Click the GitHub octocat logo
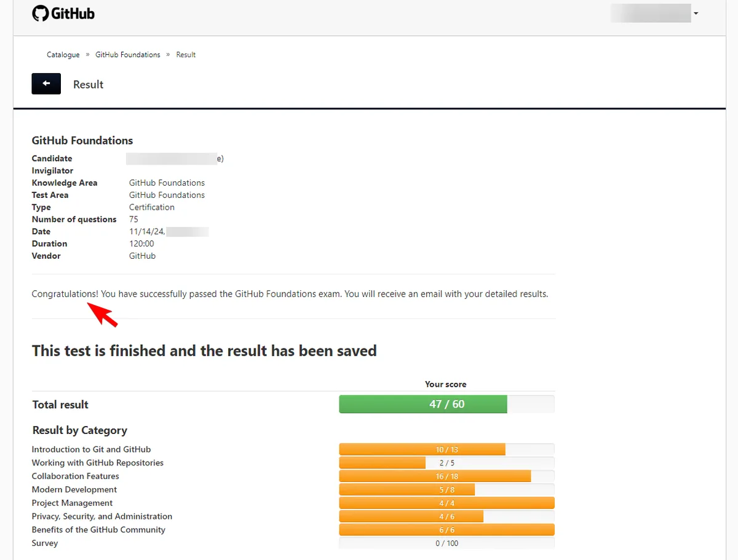Image resolution: width=738 pixels, height=560 pixels. pyautogui.click(x=40, y=14)
